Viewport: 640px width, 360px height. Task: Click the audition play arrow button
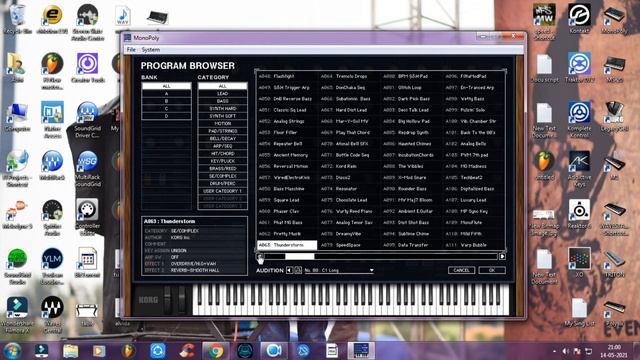(x=289, y=270)
